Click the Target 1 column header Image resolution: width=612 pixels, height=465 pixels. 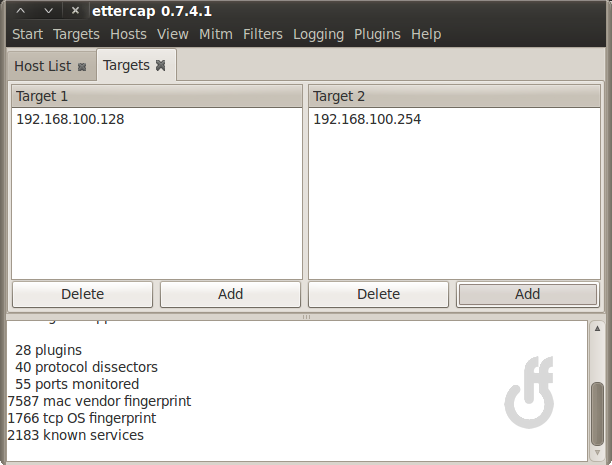(x=157, y=96)
